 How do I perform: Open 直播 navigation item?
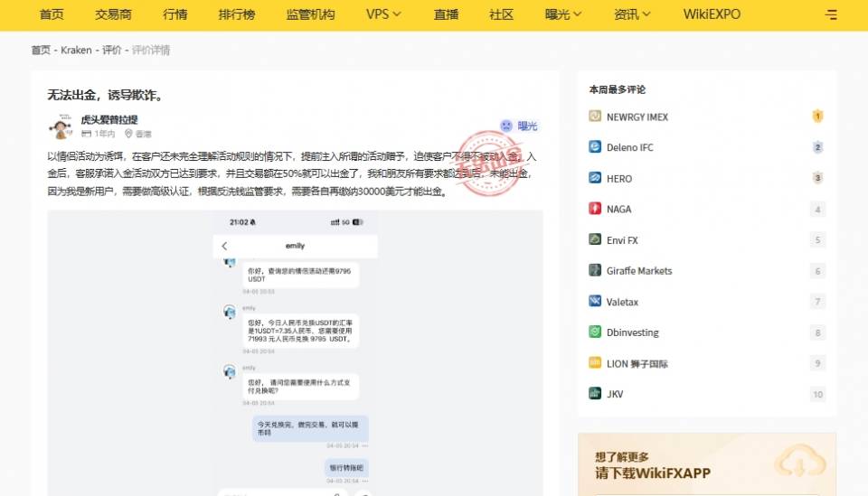click(x=446, y=14)
